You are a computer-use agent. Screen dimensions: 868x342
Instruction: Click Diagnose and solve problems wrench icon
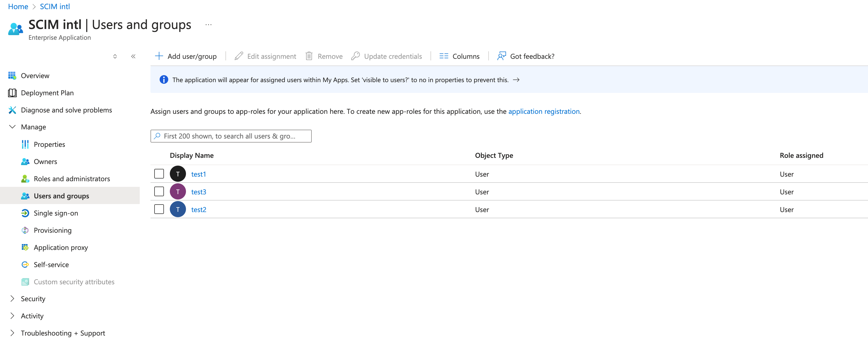pyautogui.click(x=12, y=110)
